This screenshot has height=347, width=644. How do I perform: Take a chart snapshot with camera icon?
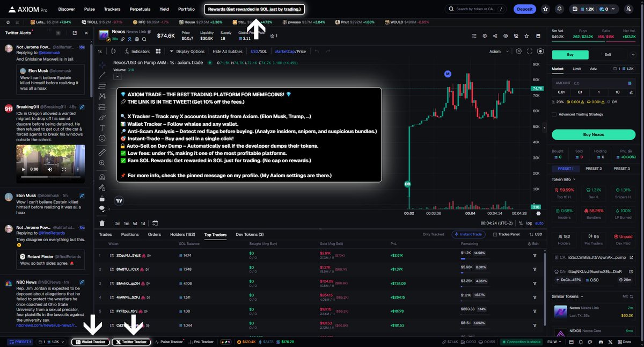pos(540,52)
